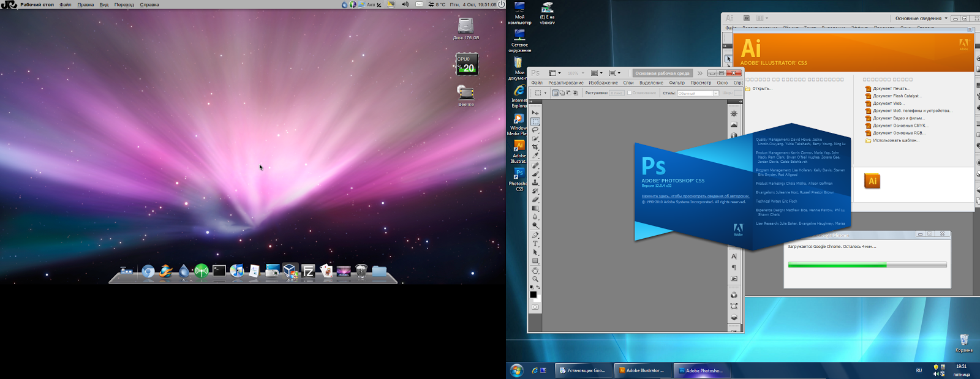
Task: Toggle Quick Mask mode in Photoshop toolbox
Action: (535, 307)
